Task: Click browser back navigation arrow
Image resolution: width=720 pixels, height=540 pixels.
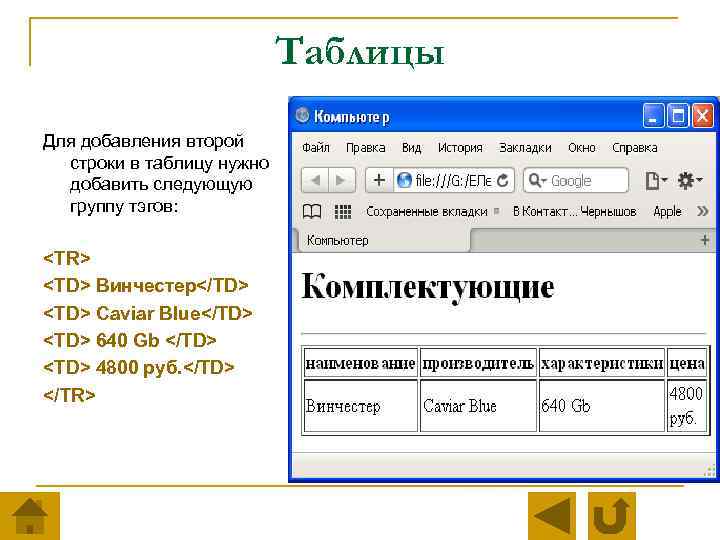Action: pos(315,180)
